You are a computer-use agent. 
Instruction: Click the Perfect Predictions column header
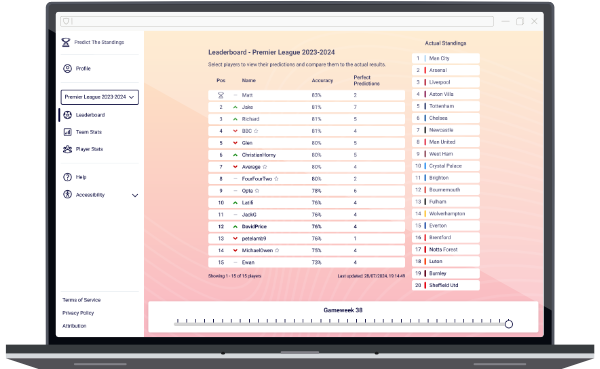click(367, 80)
